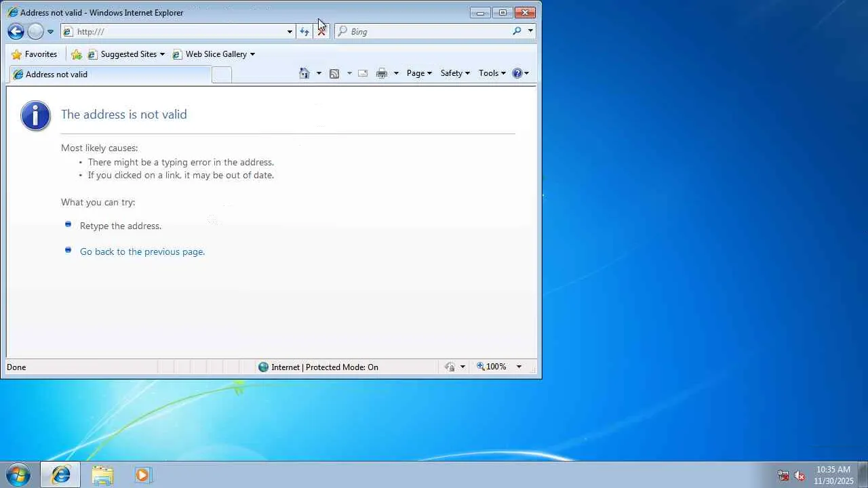Open the Tools menu

tap(492, 73)
